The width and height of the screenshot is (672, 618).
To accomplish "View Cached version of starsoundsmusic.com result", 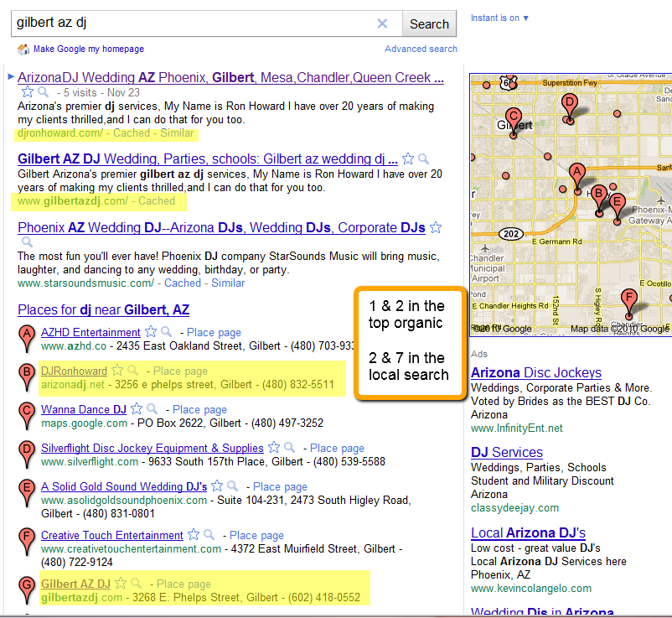I will (183, 283).
